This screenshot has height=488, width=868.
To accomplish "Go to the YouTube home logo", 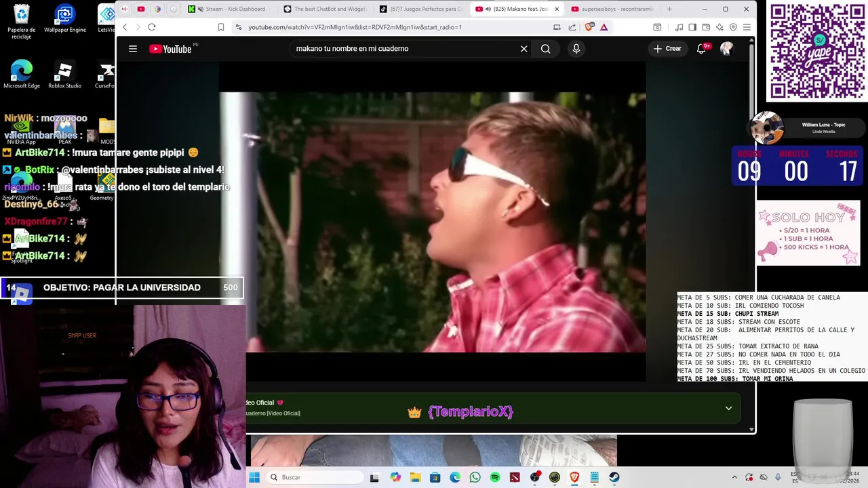I will pyautogui.click(x=170, y=49).
